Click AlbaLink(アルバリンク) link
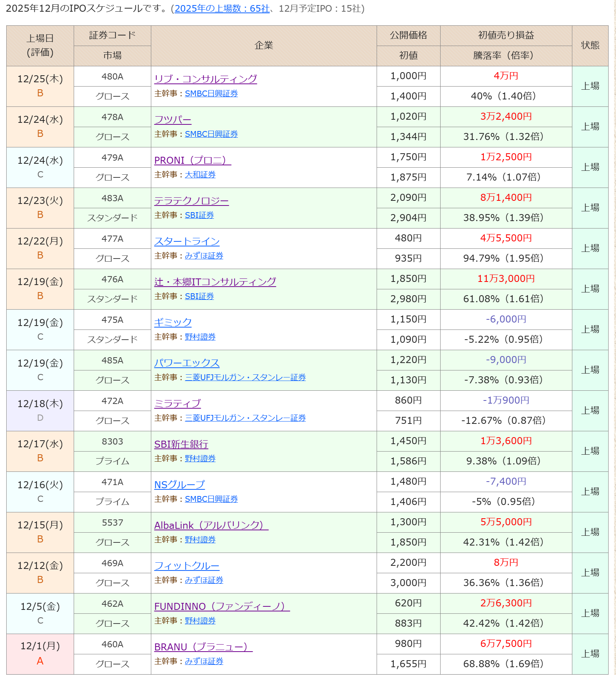 211,525
